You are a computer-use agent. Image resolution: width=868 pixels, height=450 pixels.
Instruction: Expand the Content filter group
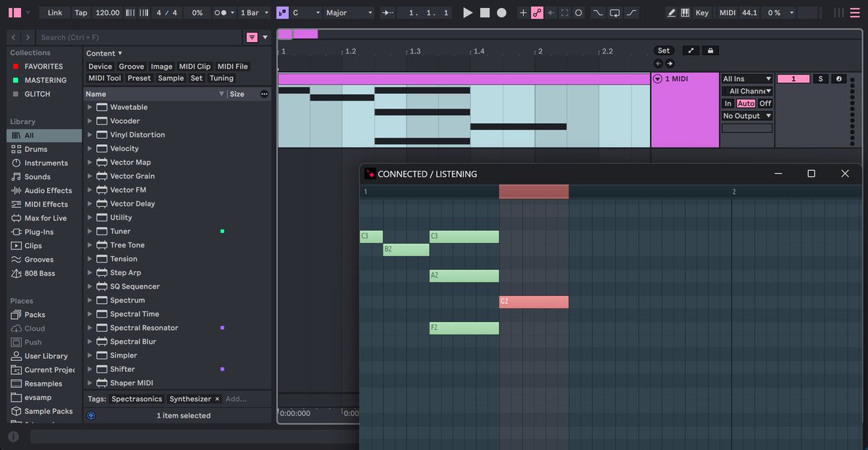click(x=104, y=54)
